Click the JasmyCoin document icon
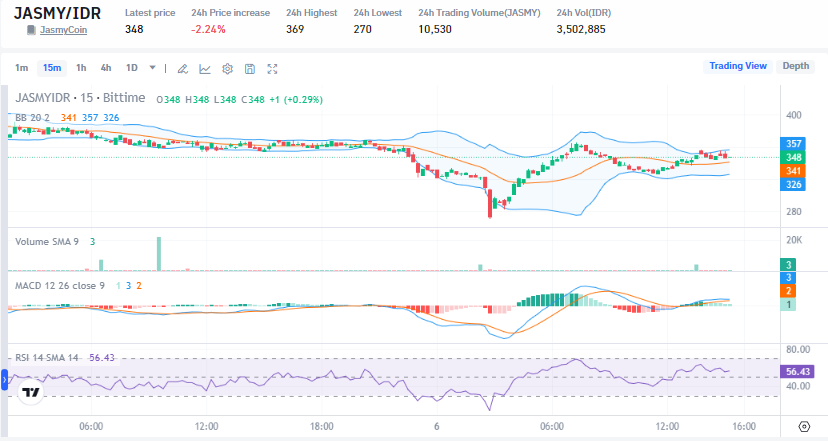 pyautogui.click(x=32, y=30)
